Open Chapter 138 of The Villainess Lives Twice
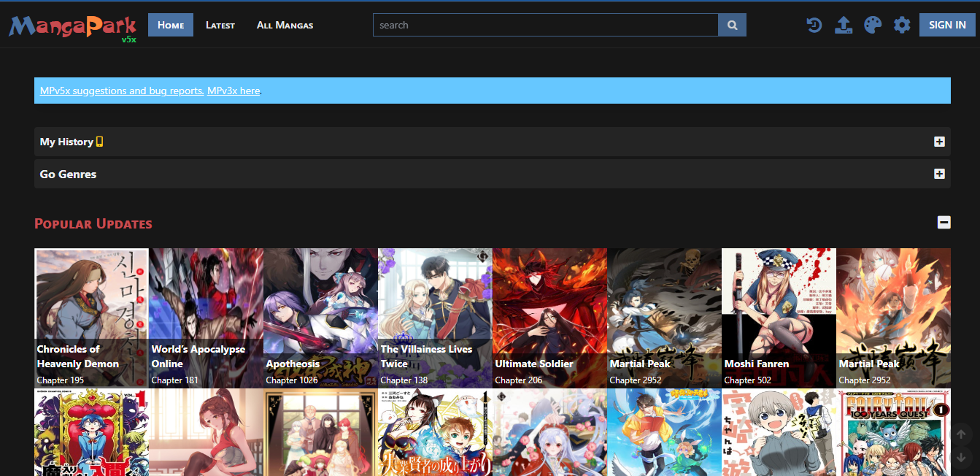This screenshot has height=476, width=980. (x=404, y=380)
